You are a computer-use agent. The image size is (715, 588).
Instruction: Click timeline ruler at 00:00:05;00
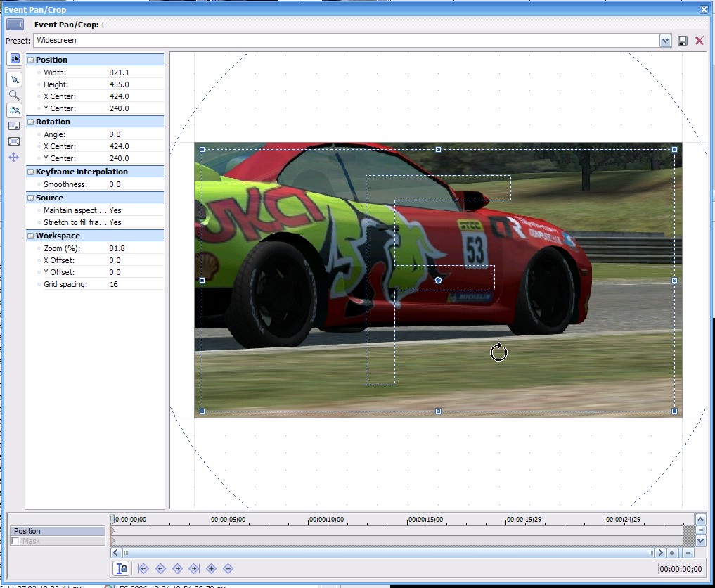pyautogui.click(x=228, y=520)
